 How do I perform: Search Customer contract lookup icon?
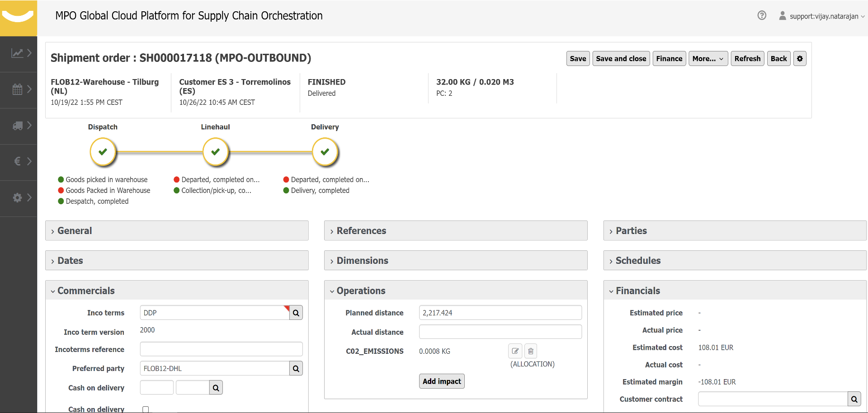point(854,399)
